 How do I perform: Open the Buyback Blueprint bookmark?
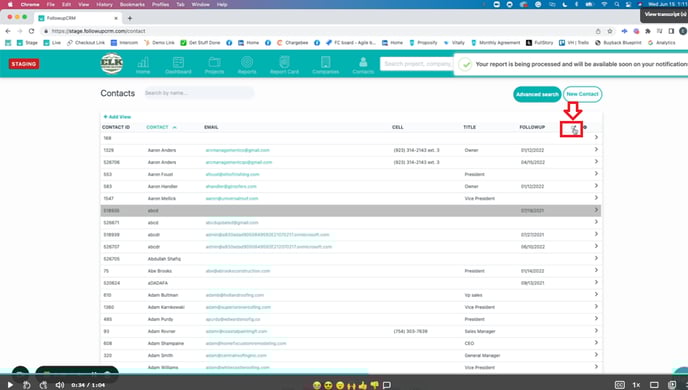[x=618, y=43]
